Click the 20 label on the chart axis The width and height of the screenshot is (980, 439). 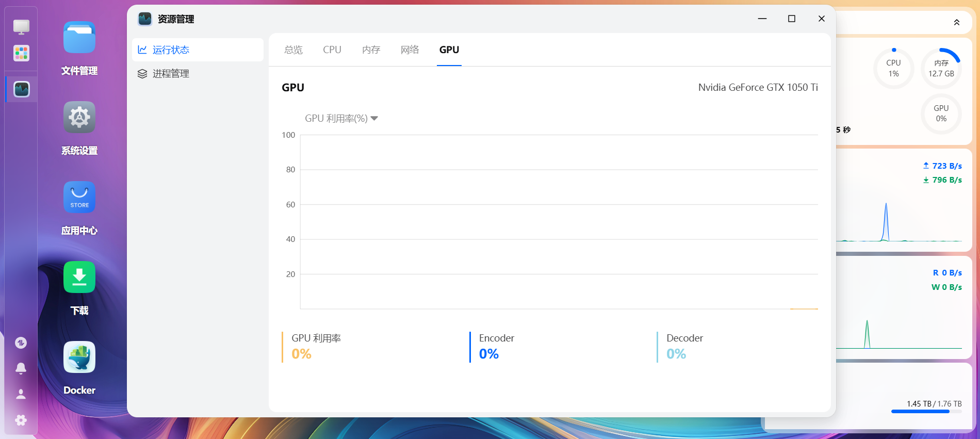[290, 274]
